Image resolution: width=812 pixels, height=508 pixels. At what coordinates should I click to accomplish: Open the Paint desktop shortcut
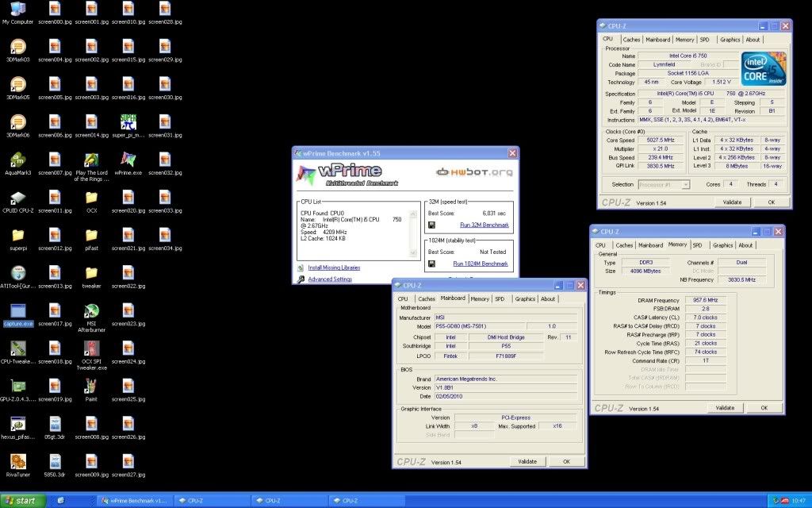(91, 386)
